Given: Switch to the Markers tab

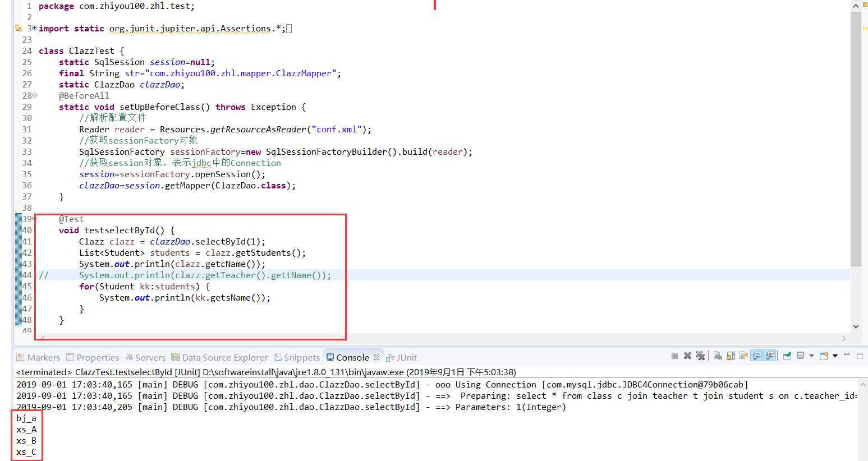Looking at the screenshot, I should pyautogui.click(x=38, y=357).
